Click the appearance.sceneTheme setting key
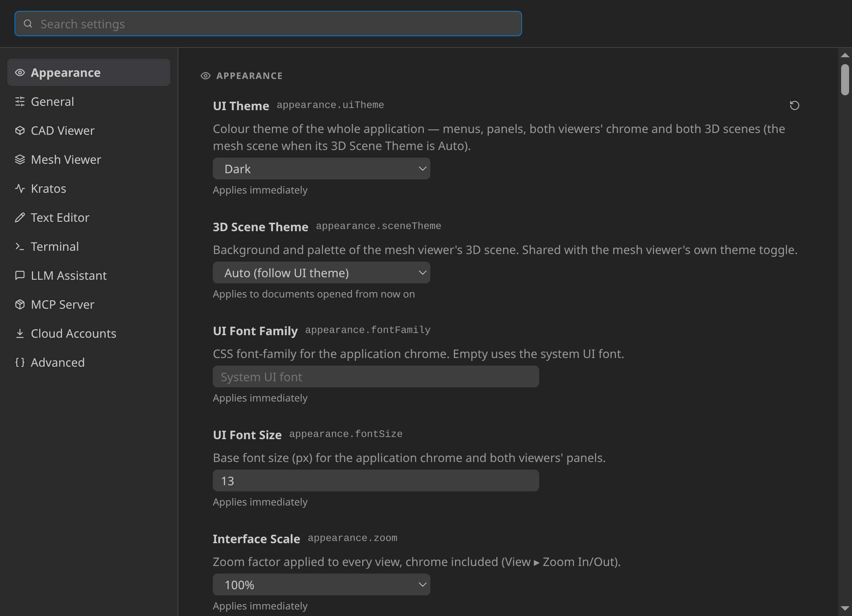Viewport: 852px width, 616px height. tap(378, 226)
